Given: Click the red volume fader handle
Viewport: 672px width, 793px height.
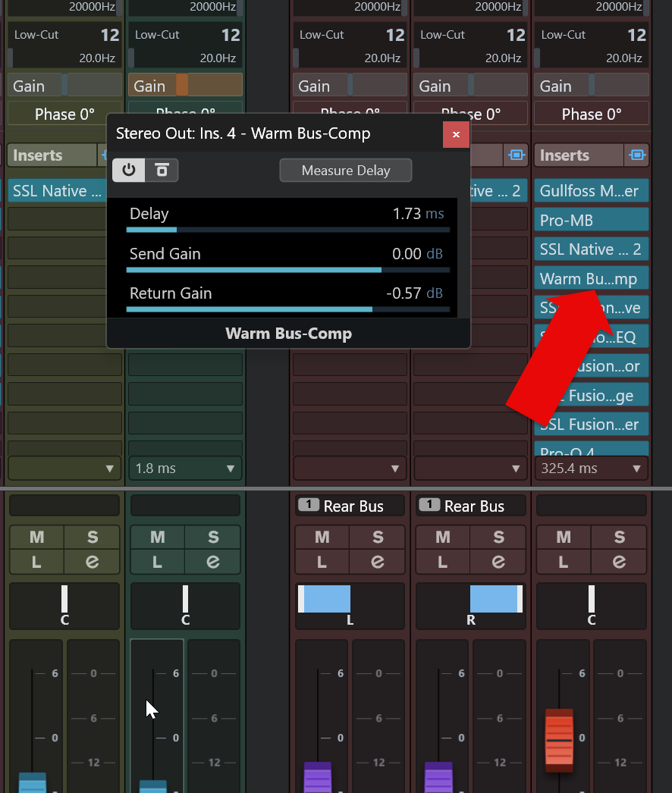Looking at the screenshot, I should (559, 741).
